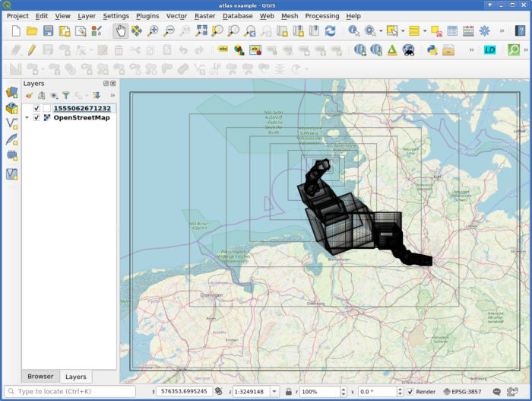This screenshot has height=401, width=532.
Task: Open the Processing toolbox gear icon
Action: pos(485,31)
